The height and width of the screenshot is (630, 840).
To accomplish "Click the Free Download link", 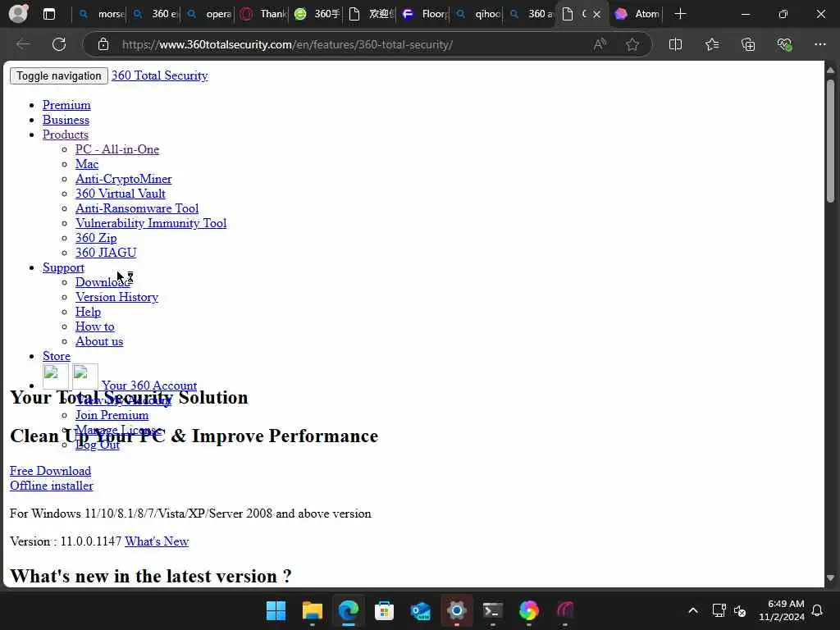I will point(50,471).
